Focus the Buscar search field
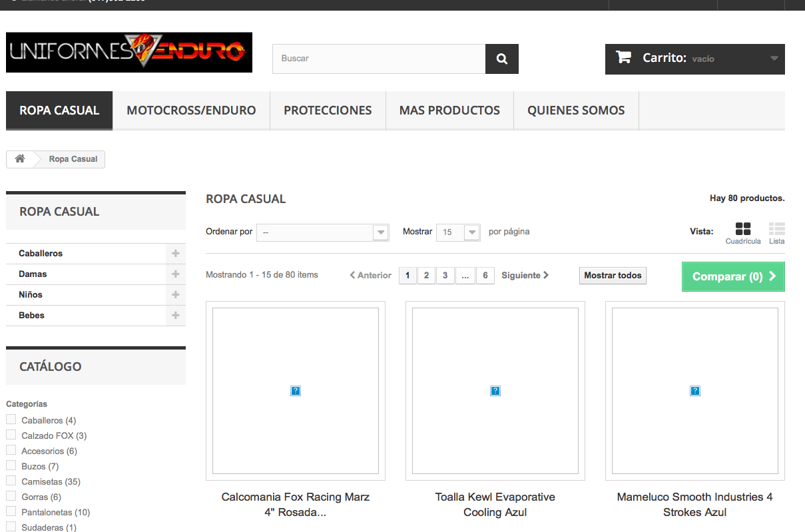The width and height of the screenshot is (805, 532). (x=379, y=59)
